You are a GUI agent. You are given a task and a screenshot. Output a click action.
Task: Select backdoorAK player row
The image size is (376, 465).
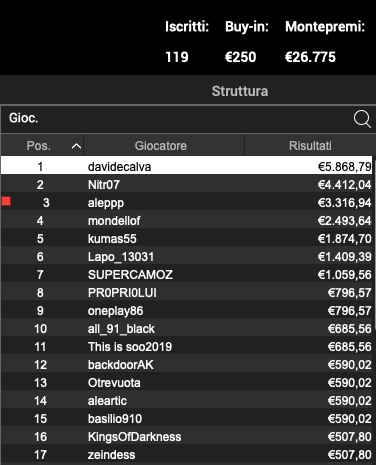coord(187,364)
